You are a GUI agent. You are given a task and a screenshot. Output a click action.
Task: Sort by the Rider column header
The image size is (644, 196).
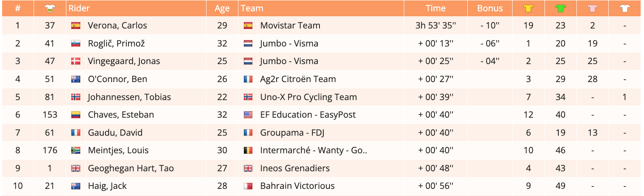coord(79,8)
